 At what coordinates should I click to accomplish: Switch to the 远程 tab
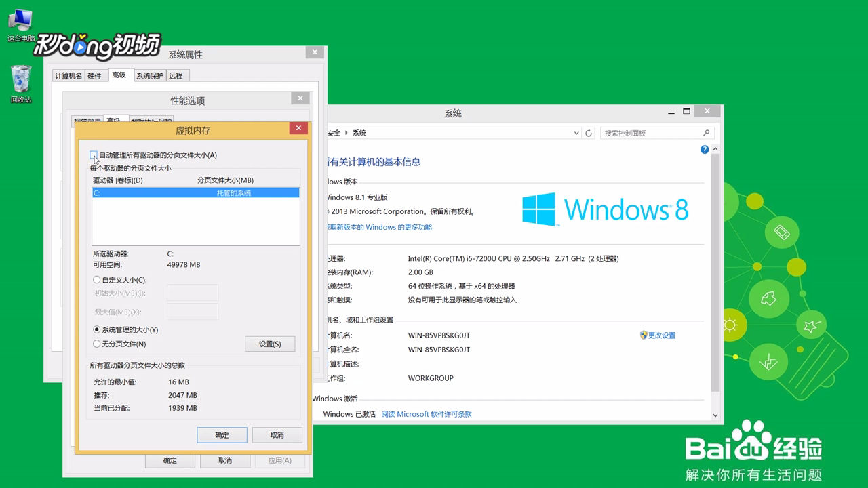[176, 76]
